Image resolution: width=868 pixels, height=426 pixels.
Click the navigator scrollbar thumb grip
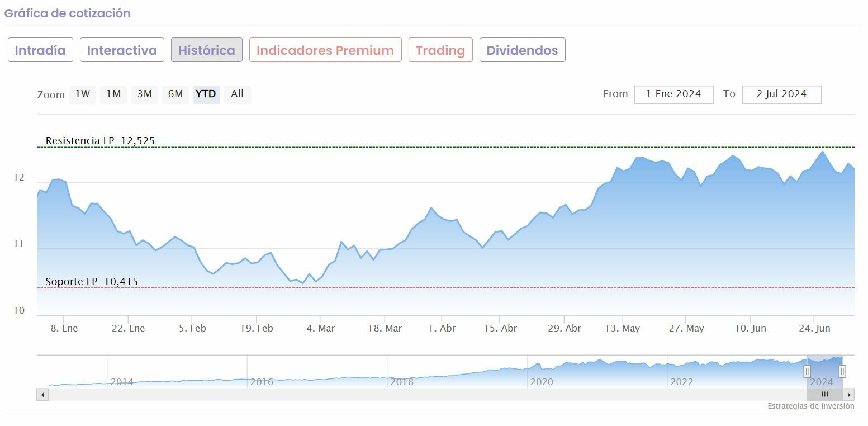(x=824, y=394)
